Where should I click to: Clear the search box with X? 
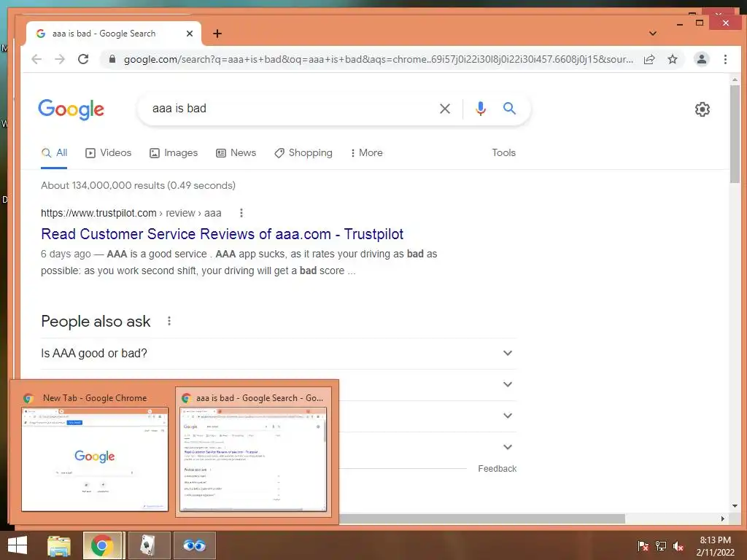click(x=445, y=109)
